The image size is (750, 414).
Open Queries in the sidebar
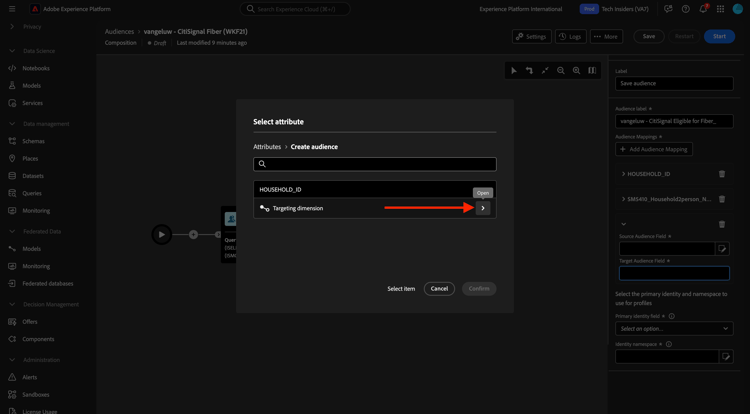(32, 193)
